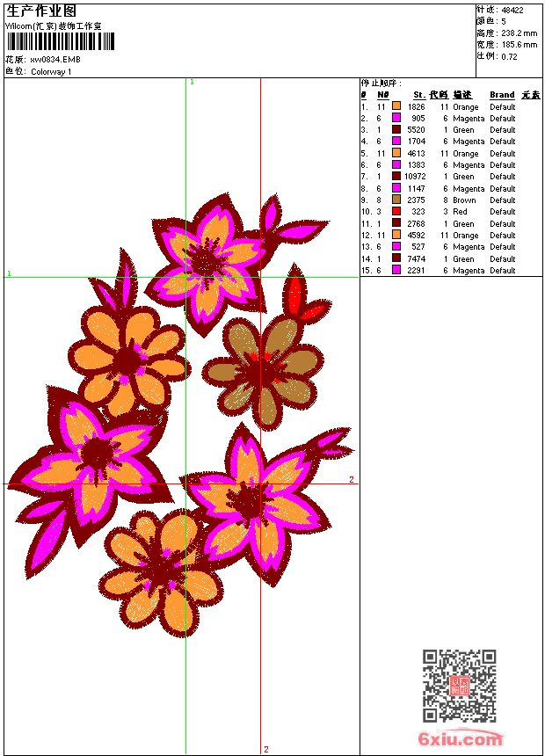Click stitch count 1704
545x756 pixels.
click(x=417, y=142)
